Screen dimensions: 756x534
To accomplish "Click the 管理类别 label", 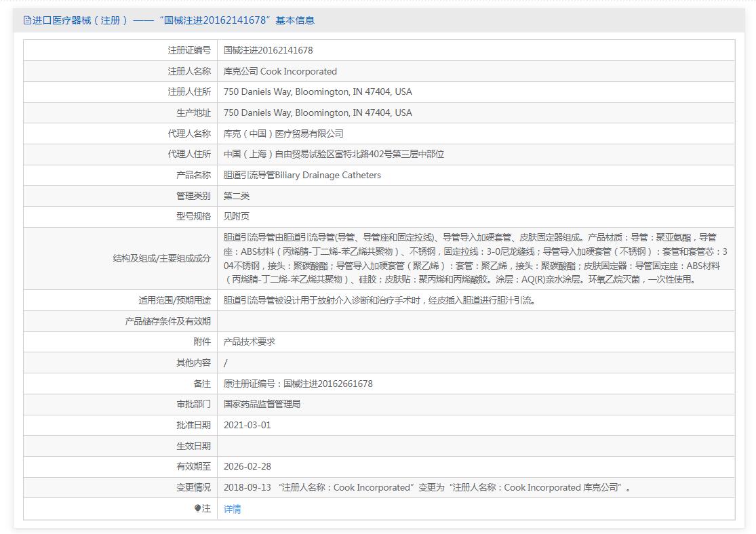I will click(x=193, y=196).
